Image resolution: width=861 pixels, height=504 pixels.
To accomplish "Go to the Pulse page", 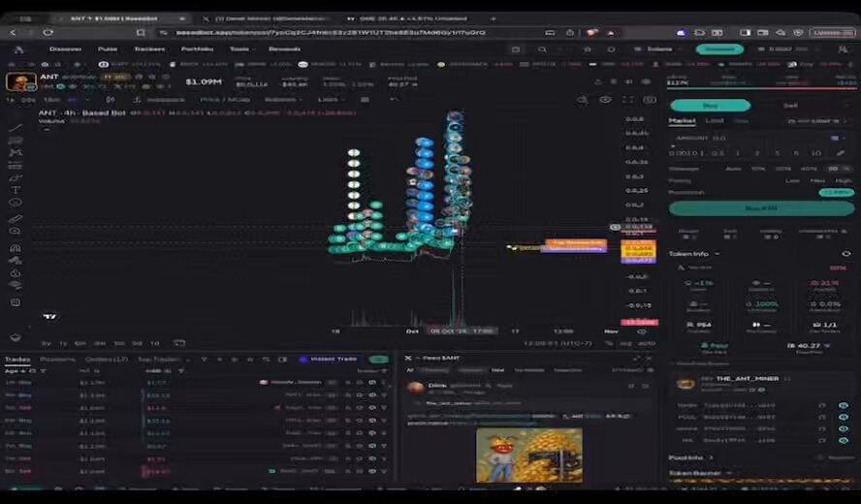I will [108, 48].
